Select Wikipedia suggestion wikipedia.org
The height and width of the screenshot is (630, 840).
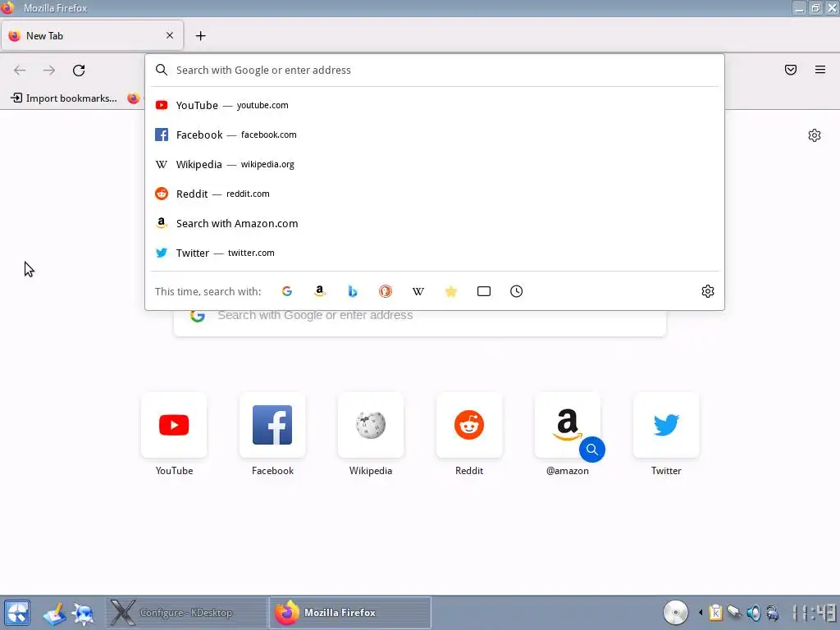(435, 164)
